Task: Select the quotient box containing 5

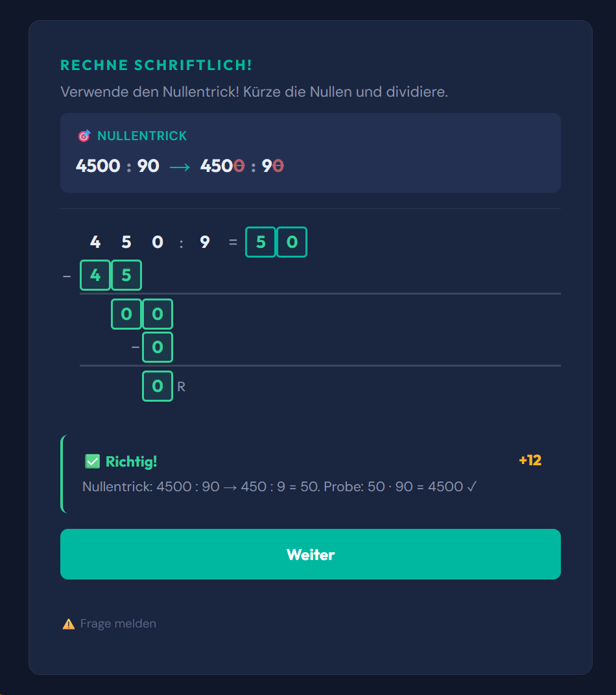Action: (x=261, y=242)
